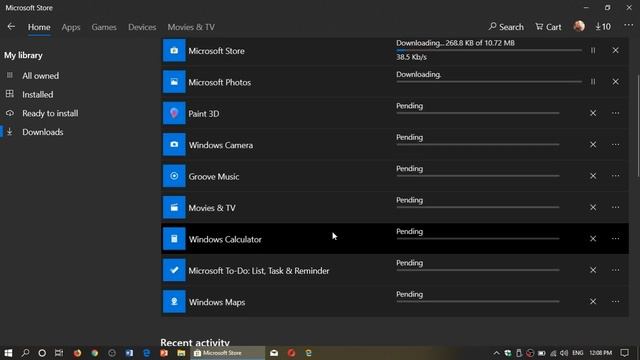Click the Windows Camera app icon

(174, 144)
